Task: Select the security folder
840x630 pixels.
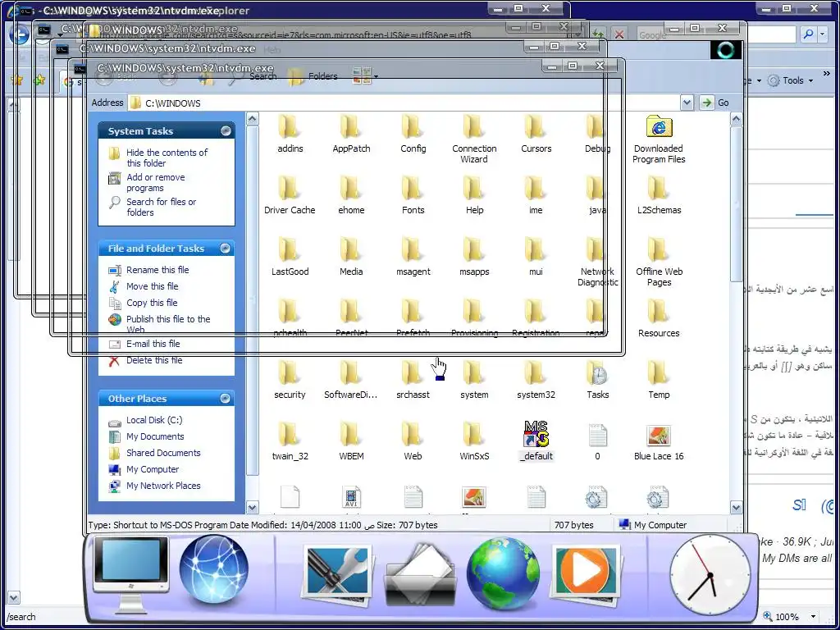Action: tap(290, 381)
